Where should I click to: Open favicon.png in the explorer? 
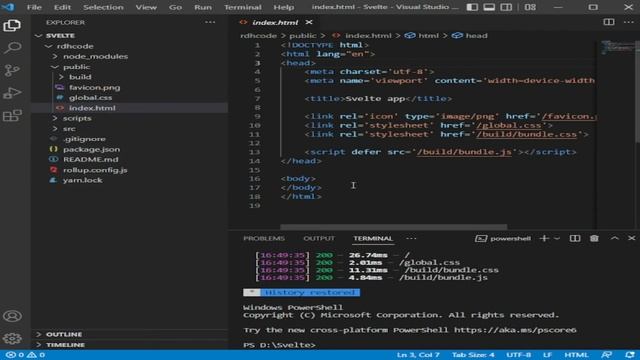click(95, 87)
